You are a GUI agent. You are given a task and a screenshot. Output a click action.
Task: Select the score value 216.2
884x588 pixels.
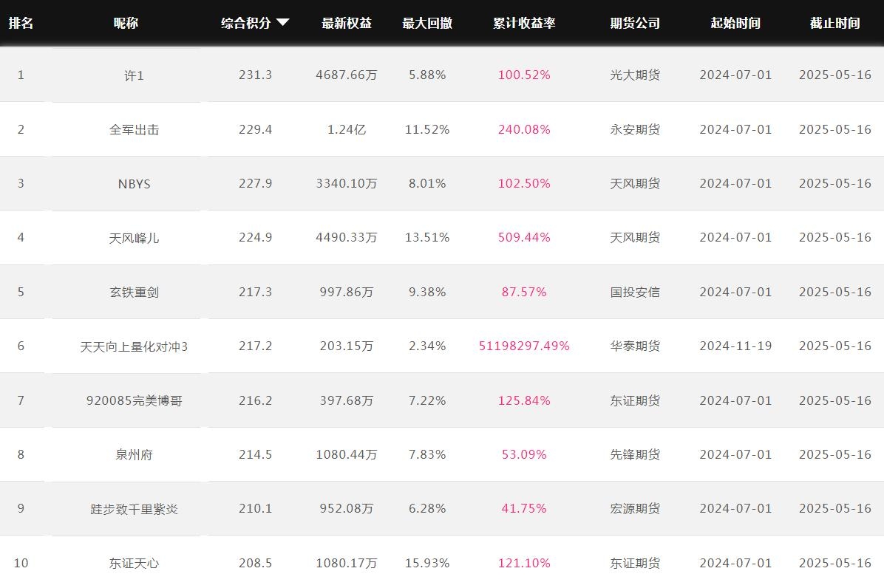tap(256, 400)
